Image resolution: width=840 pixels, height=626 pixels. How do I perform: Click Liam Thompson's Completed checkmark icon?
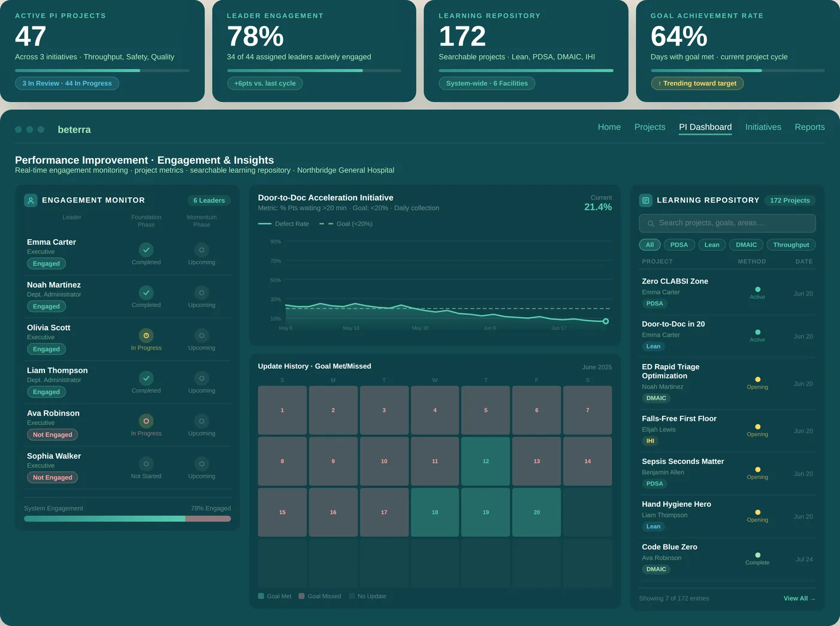point(146,378)
